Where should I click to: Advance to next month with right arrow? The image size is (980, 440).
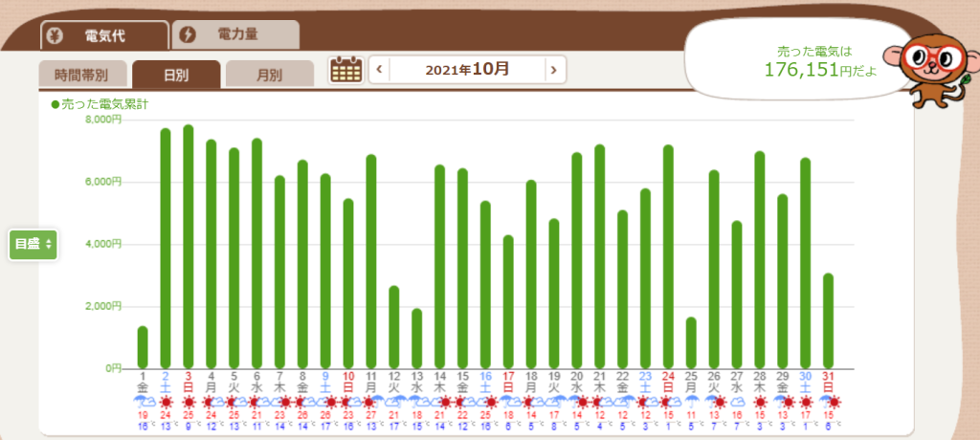tap(553, 70)
